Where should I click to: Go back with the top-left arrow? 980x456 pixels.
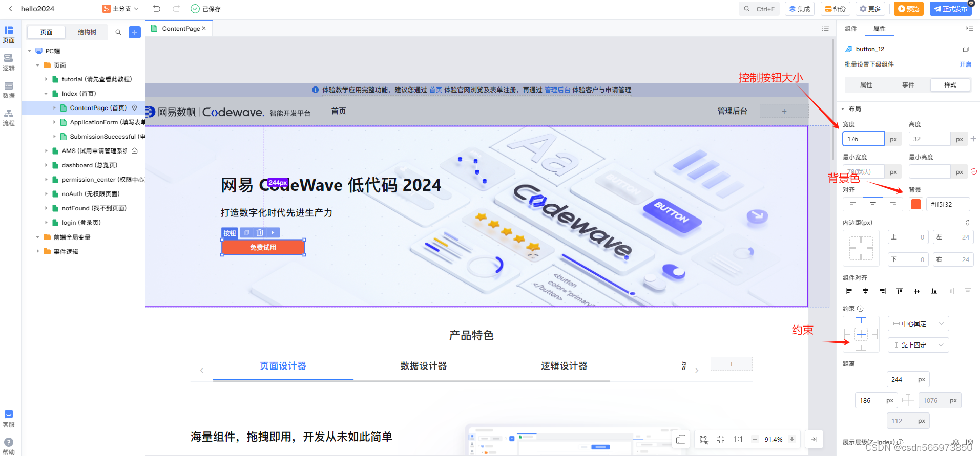point(10,9)
